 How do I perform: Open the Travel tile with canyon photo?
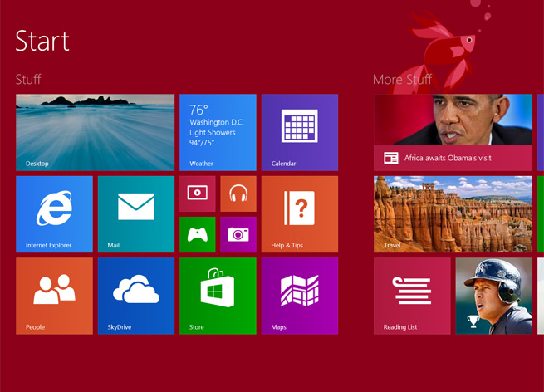[453, 214]
